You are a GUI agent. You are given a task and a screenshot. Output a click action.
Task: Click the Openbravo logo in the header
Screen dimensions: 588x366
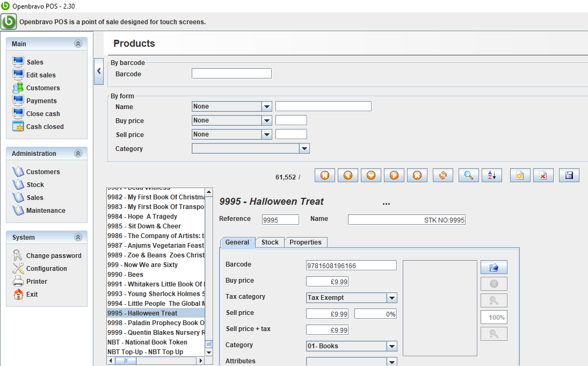pos(9,21)
